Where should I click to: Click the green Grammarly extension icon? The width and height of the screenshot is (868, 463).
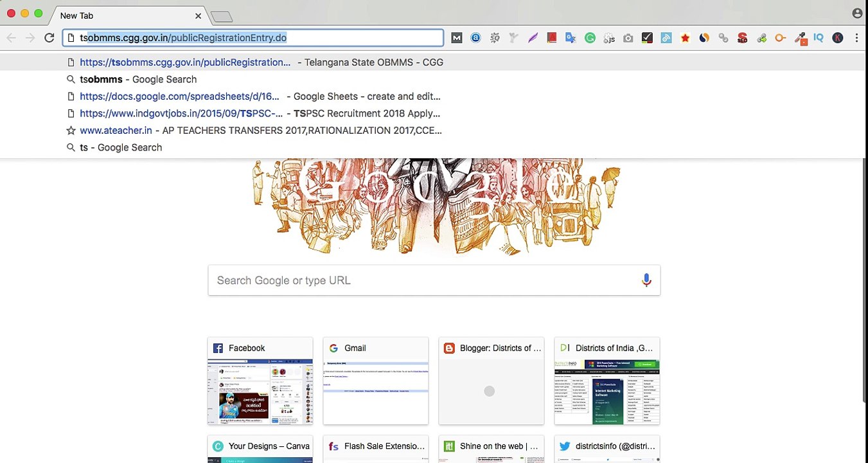tap(590, 38)
